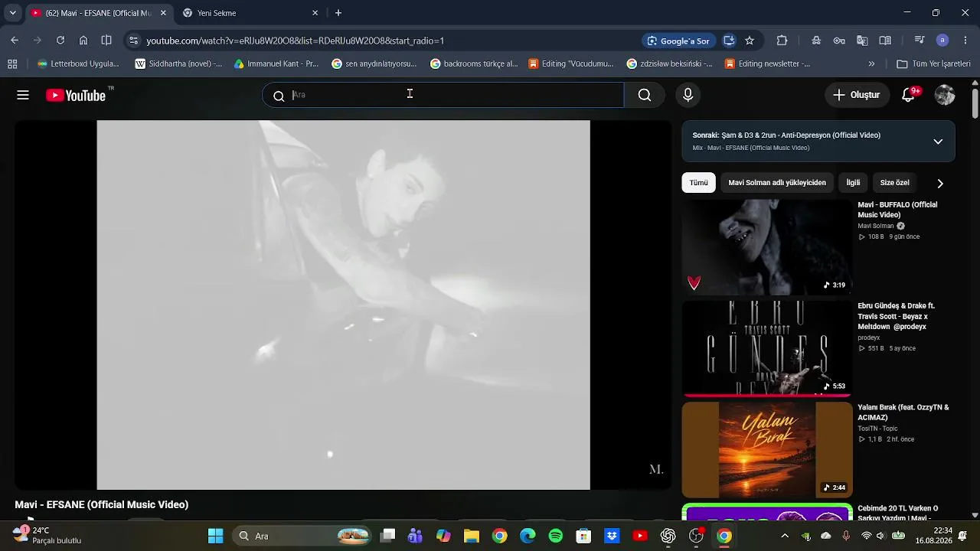
Task: Click Google'a Sor lens button
Action: point(678,41)
